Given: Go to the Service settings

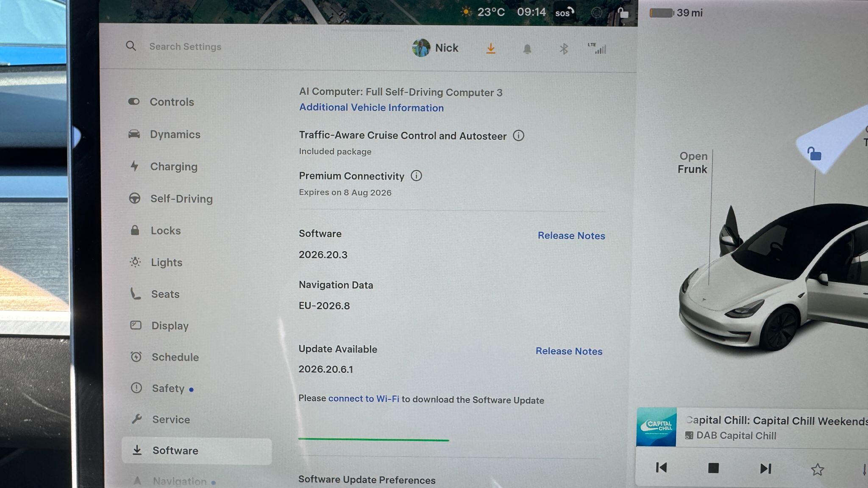Looking at the screenshot, I should click(161, 419).
